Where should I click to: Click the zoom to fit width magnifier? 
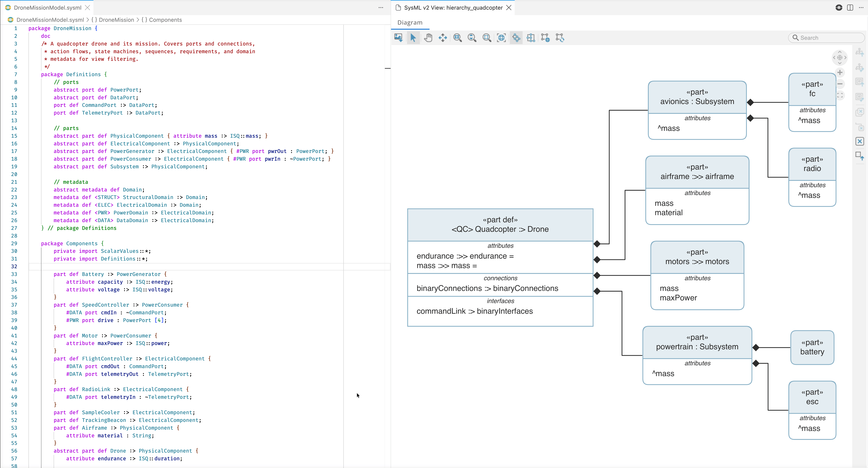[458, 38]
